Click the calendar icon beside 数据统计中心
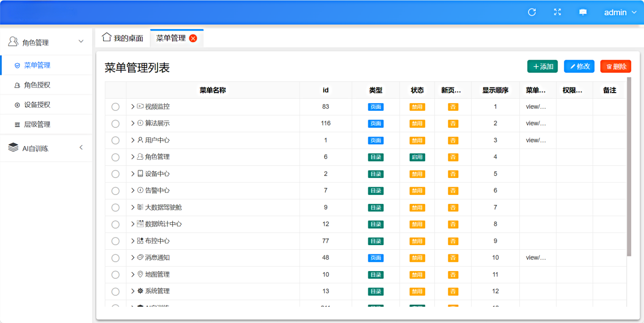Screen dimensions: 644x323 click(x=140, y=224)
